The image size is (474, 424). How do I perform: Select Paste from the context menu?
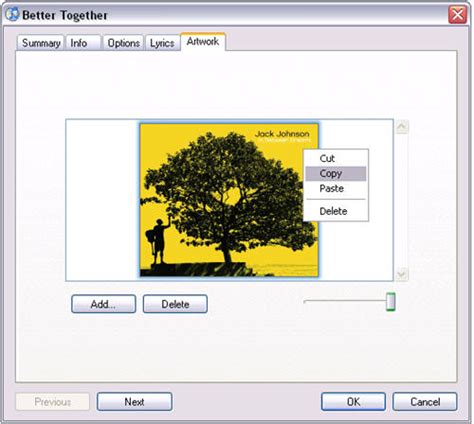(336, 188)
